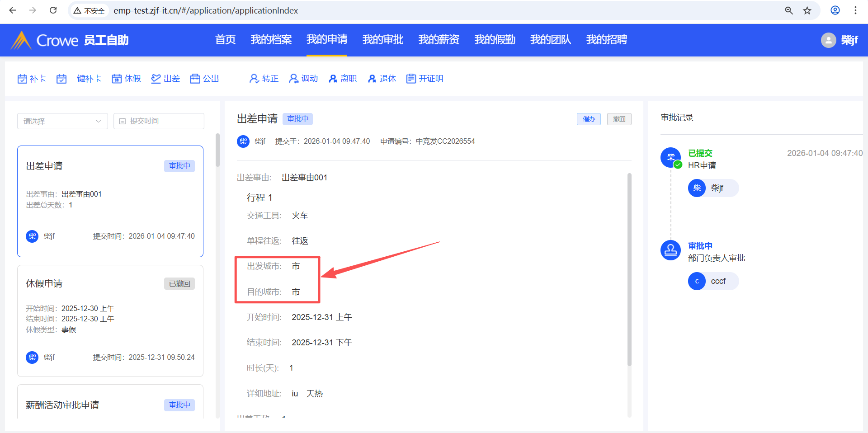
Task: Click the address bar URL
Action: pyautogui.click(x=206, y=10)
